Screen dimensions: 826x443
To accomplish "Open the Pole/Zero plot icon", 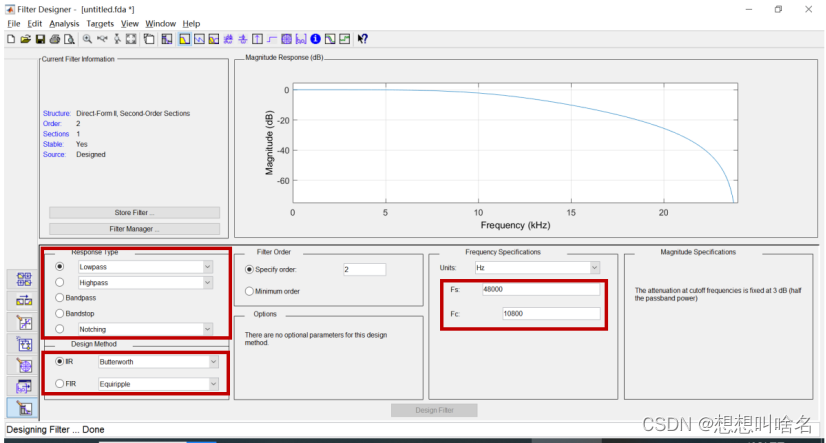I will [x=286, y=39].
